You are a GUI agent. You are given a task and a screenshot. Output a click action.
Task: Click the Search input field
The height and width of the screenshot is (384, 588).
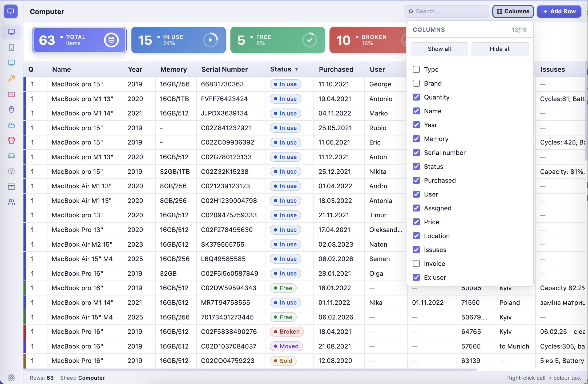pyautogui.click(x=446, y=11)
